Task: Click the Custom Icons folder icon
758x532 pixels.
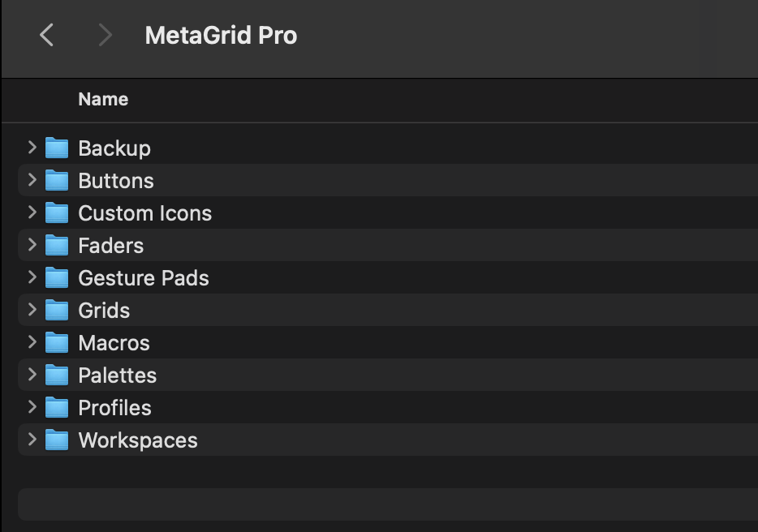Action: 57,212
